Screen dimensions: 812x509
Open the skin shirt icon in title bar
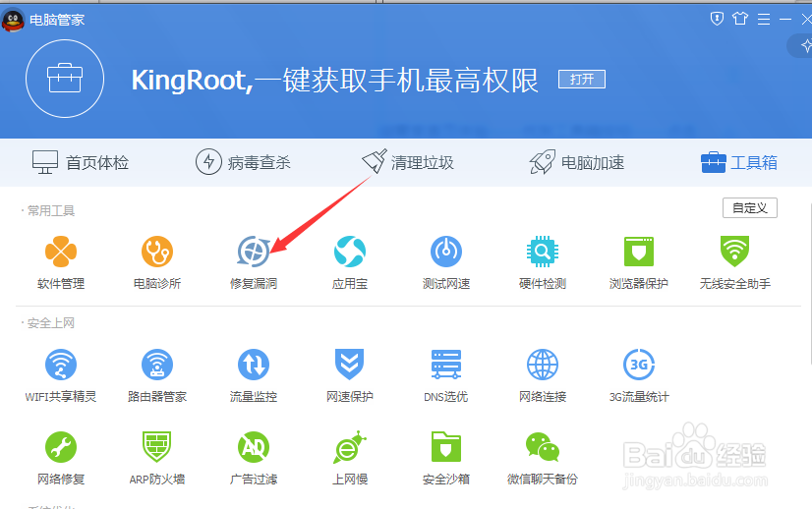pos(740,19)
